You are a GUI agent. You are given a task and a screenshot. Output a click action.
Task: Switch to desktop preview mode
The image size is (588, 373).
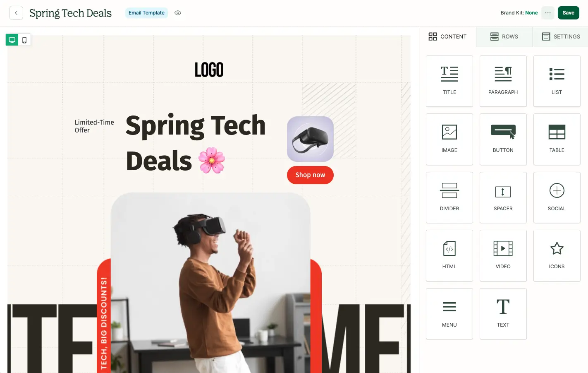pyautogui.click(x=12, y=40)
